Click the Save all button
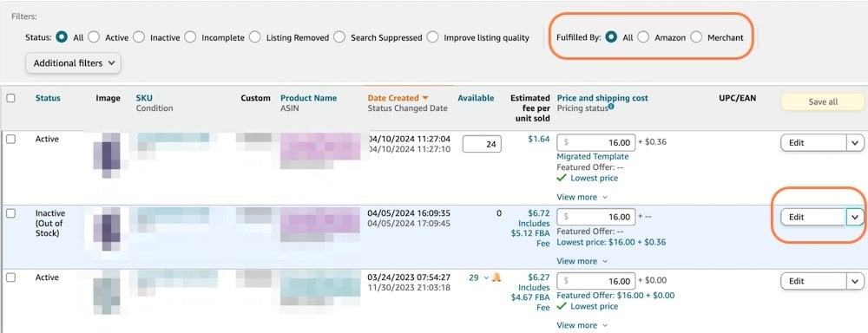The width and height of the screenshot is (868, 333). pyautogui.click(x=822, y=101)
